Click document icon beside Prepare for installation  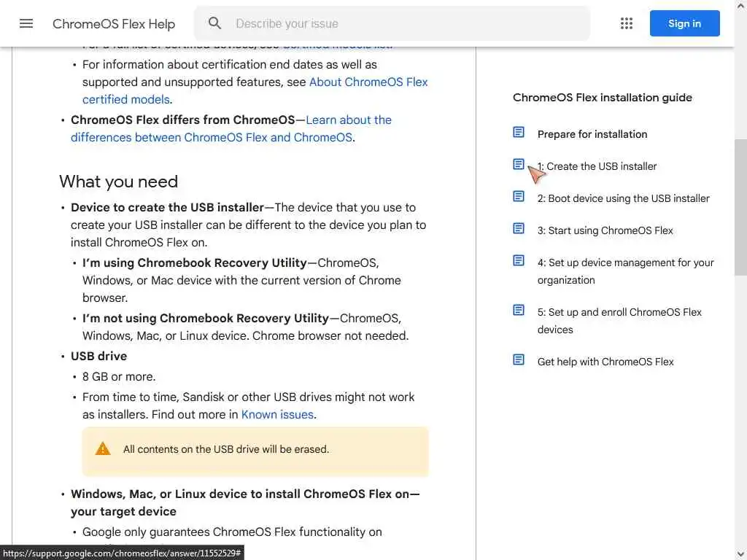519,133
